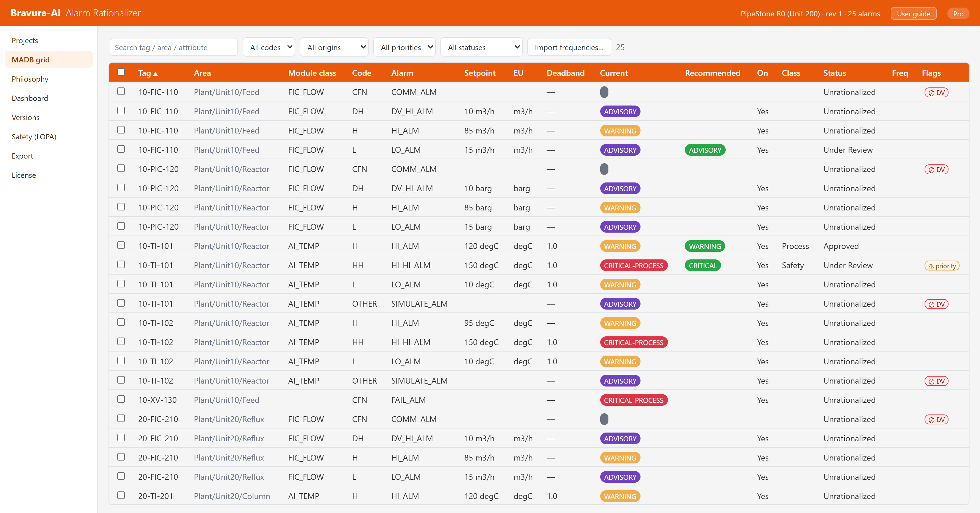
Task: Select the checkbox for 20-TI-201 HI_ALM row
Action: click(121, 495)
